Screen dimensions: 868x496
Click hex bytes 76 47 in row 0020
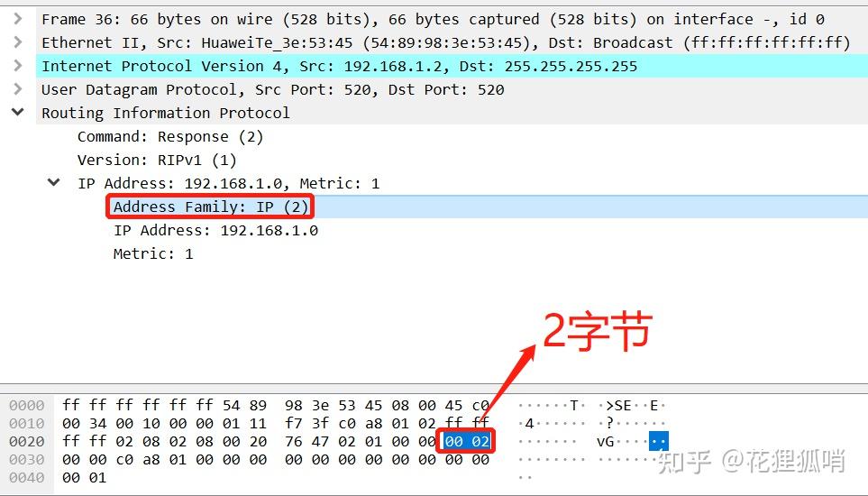click(306, 441)
